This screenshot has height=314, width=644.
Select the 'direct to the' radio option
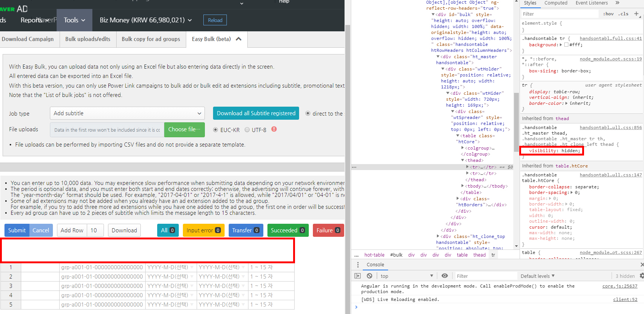[x=308, y=113]
